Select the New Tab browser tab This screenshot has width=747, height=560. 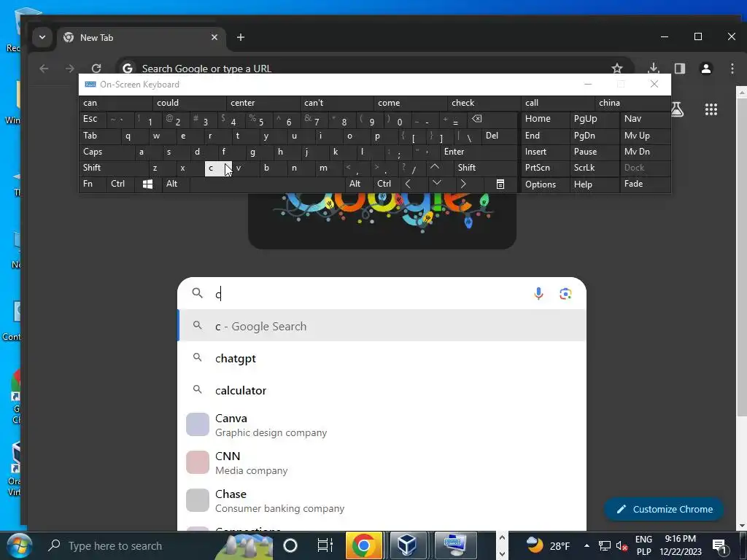142,38
